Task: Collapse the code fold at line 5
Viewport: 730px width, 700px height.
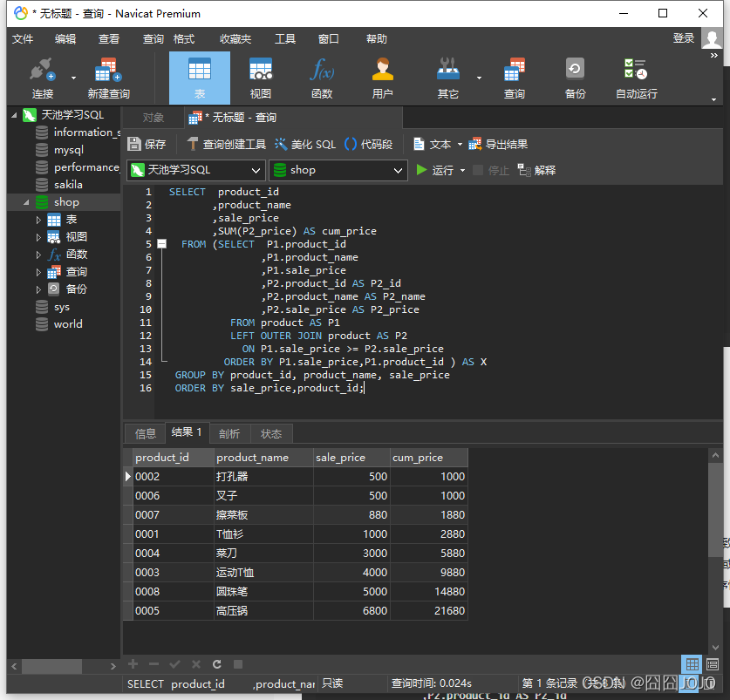Action: (161, 244)
